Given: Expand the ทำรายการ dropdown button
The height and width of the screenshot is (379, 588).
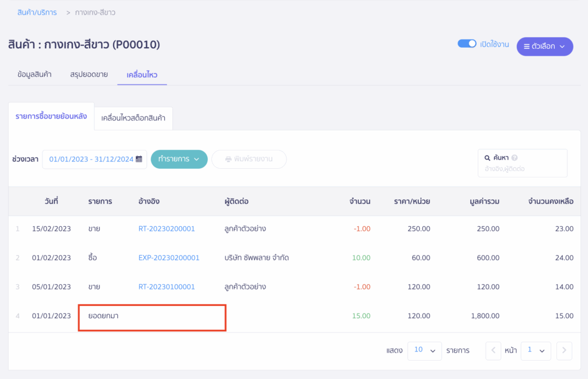Looking at the screenshot, I should pyautogui.click(x=179, y=159).
